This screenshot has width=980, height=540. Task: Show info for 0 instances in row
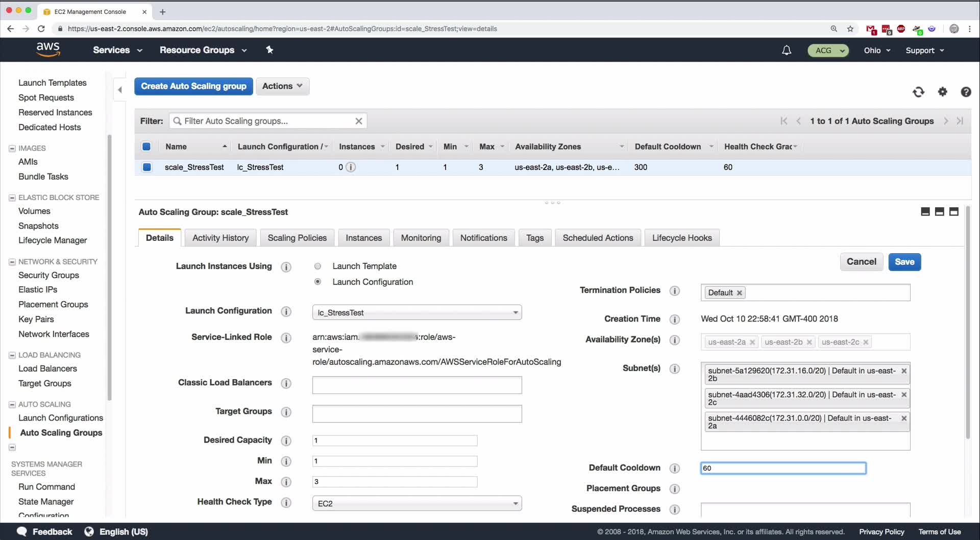tap(351, 167)
